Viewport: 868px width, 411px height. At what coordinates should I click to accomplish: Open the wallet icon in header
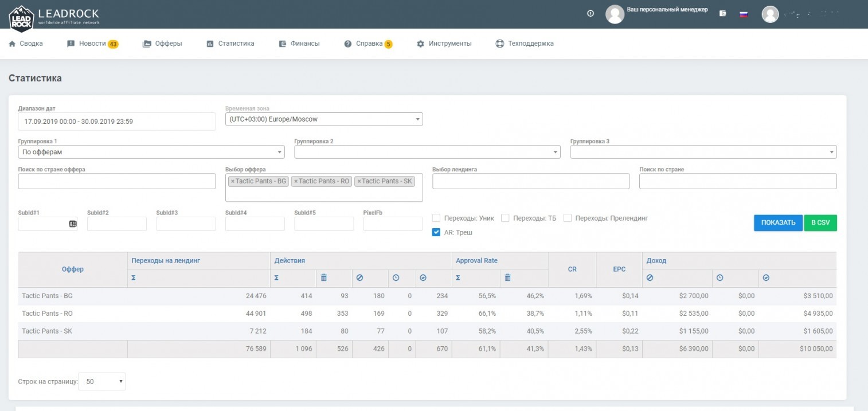723,14
